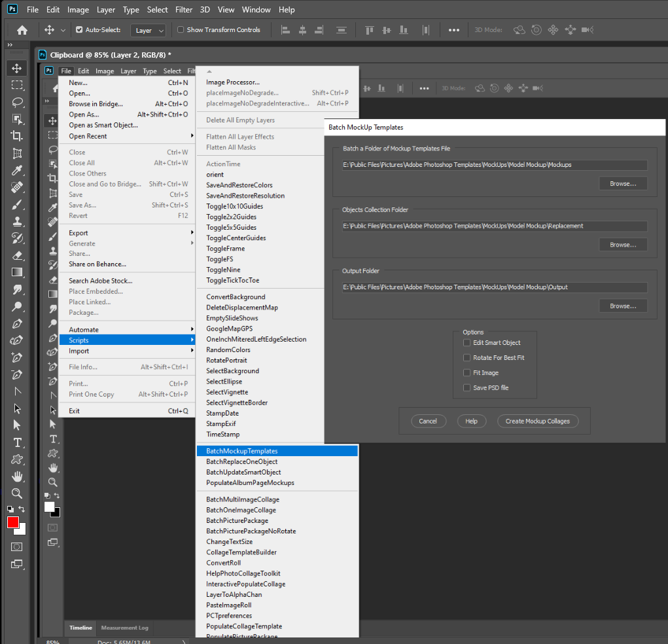Open the Filter menu
Screen dimensions: 668x644
183,9
